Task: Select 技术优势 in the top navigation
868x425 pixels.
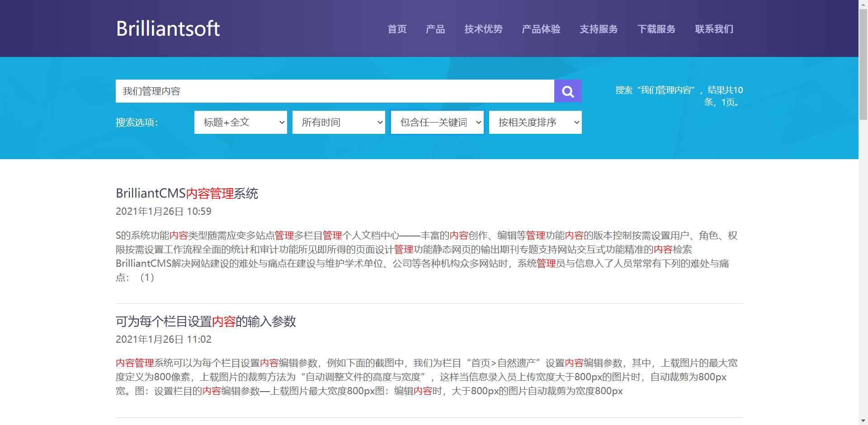Action: pyautogui.click(x=483, y=29)
